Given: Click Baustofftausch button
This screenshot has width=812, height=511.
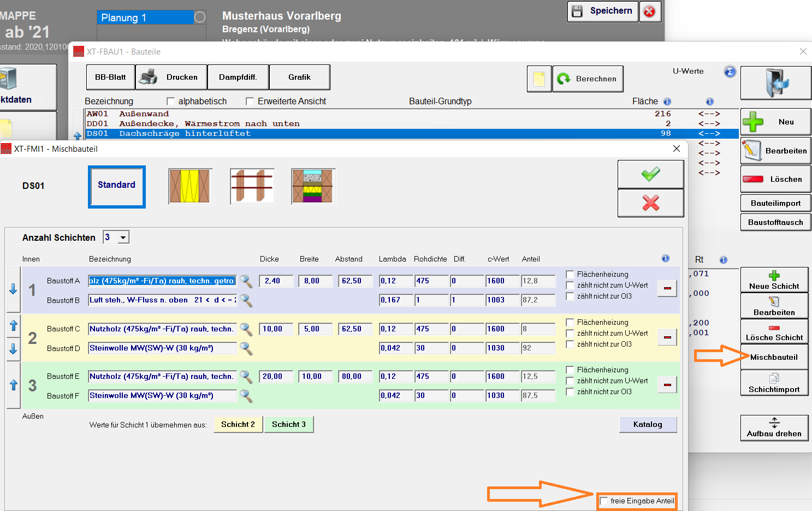Looking at the screenshot, I should click(x=775, y=222).
